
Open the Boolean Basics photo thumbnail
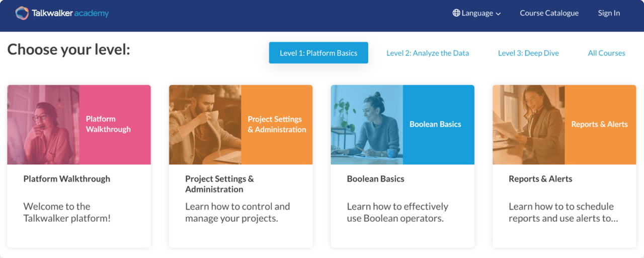(x=367, y=124)
